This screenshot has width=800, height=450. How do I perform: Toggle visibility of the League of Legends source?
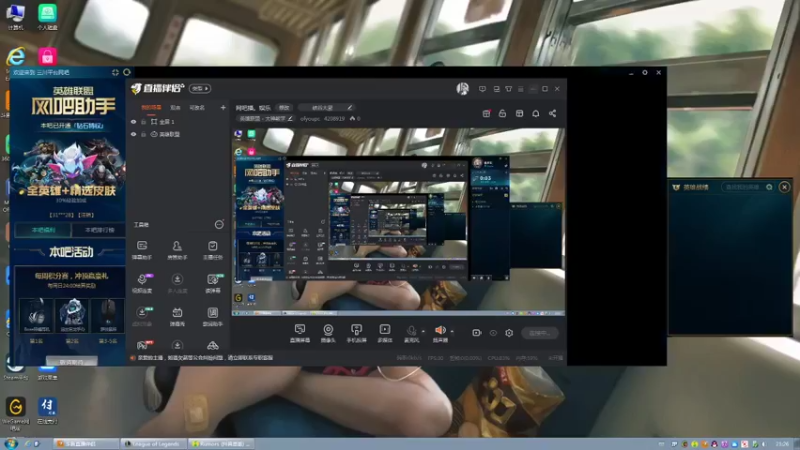(134, 134)
